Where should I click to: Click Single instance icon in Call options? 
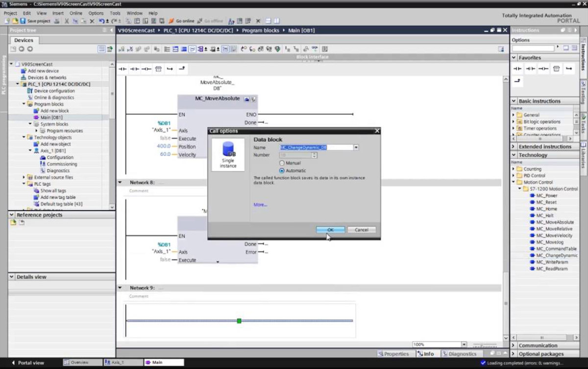click(228, 155)
